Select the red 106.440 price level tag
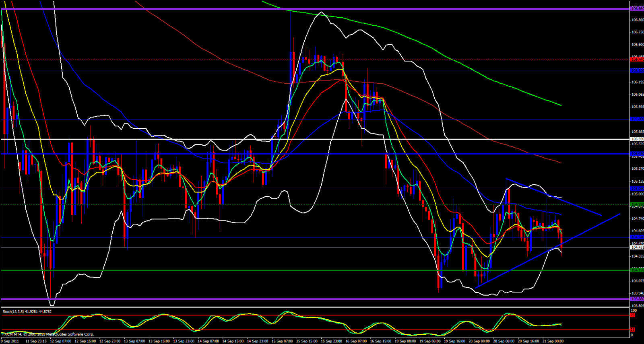Image resolution: width=644 pixels, height=344 pixels. click(x=637, y=60)
